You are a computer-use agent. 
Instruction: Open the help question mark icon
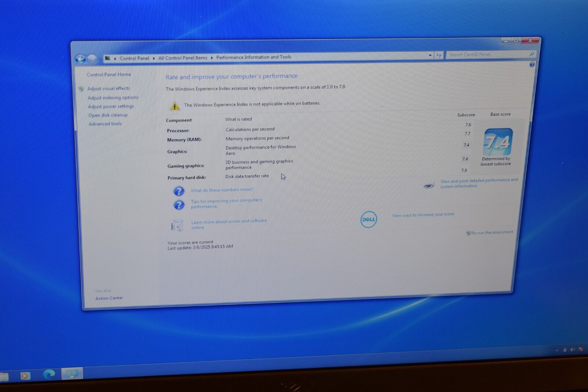[x=532, y=65]
